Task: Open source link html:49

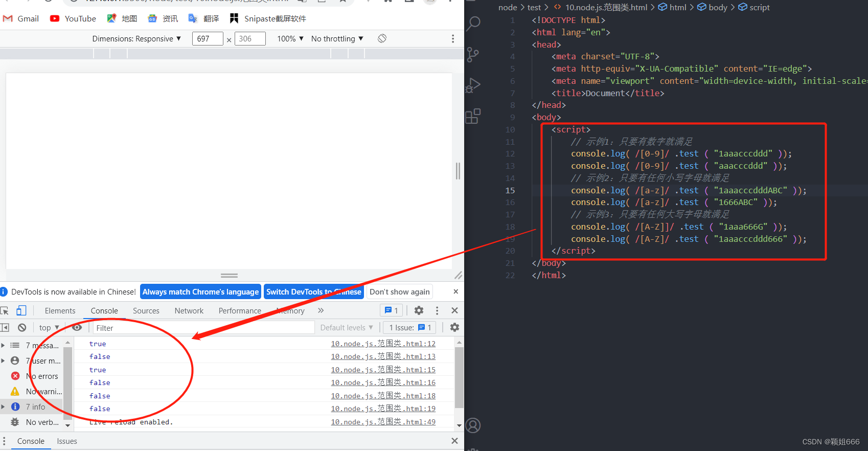Action: point(383,421)
